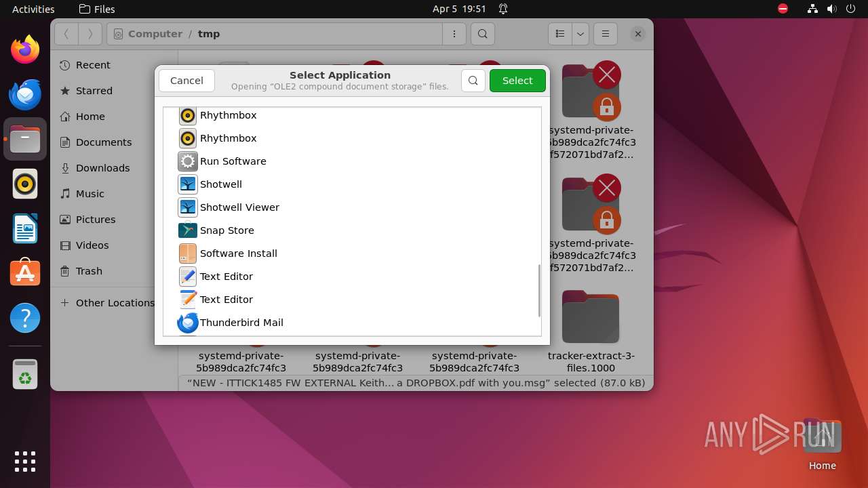Screen dimensions: 868x488
Task: Click the Cancel button in Select Application dialog
Action: 186,80
